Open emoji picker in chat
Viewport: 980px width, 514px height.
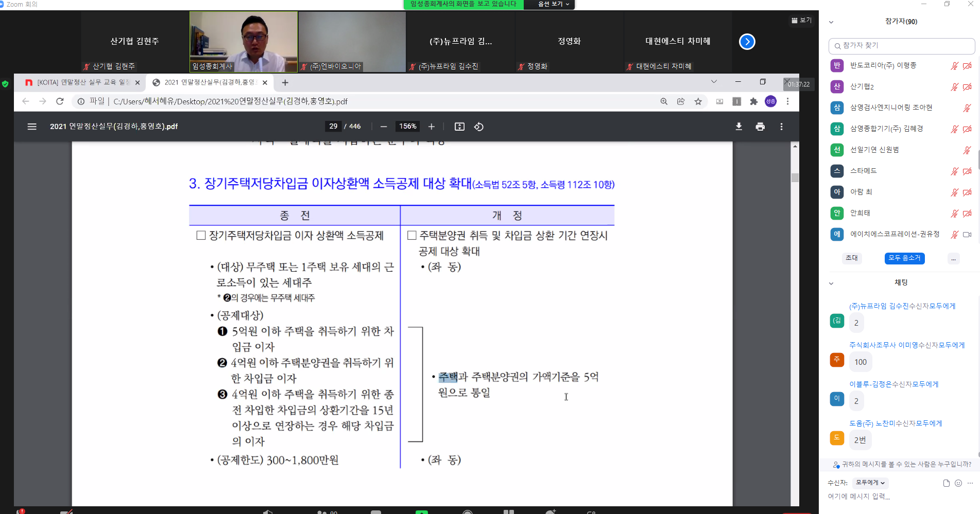click(958, 483)
